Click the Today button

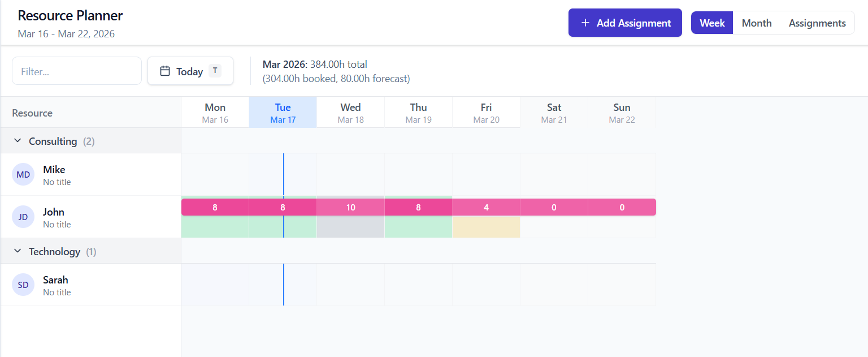click(190, 71)
